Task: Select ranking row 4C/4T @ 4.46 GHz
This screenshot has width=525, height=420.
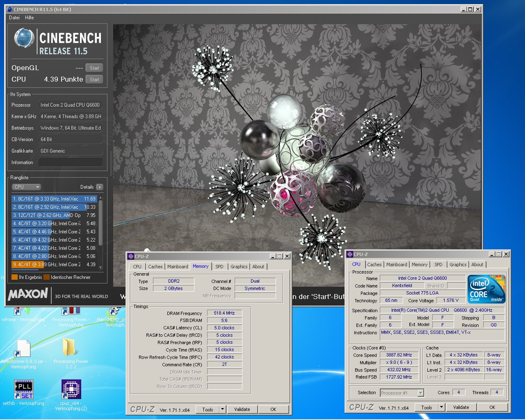Action: (54, 232)
